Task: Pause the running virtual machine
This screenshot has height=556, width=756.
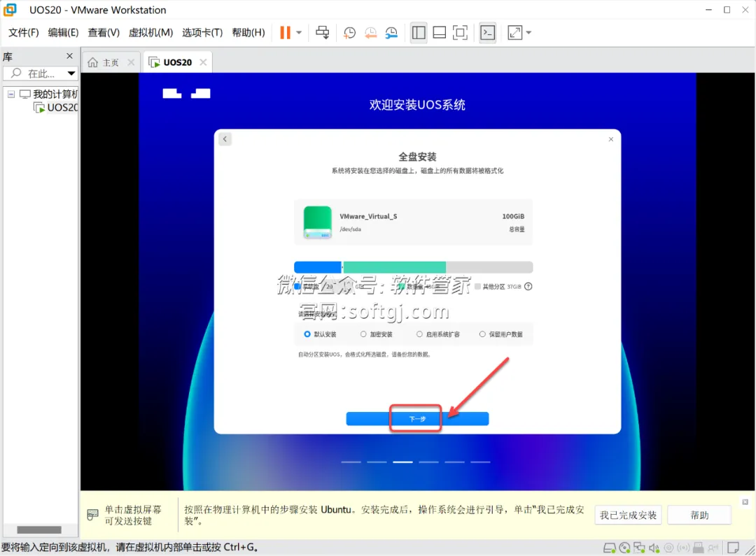Action: (285, 33)
